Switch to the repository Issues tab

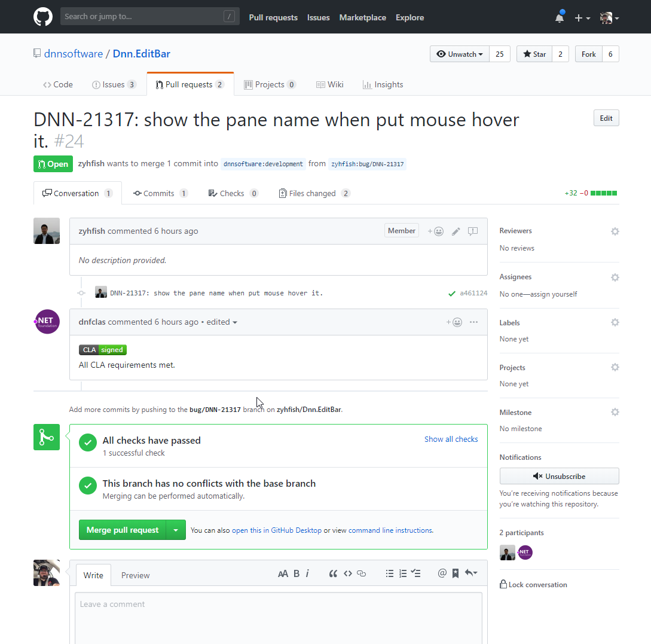[114, 84]
